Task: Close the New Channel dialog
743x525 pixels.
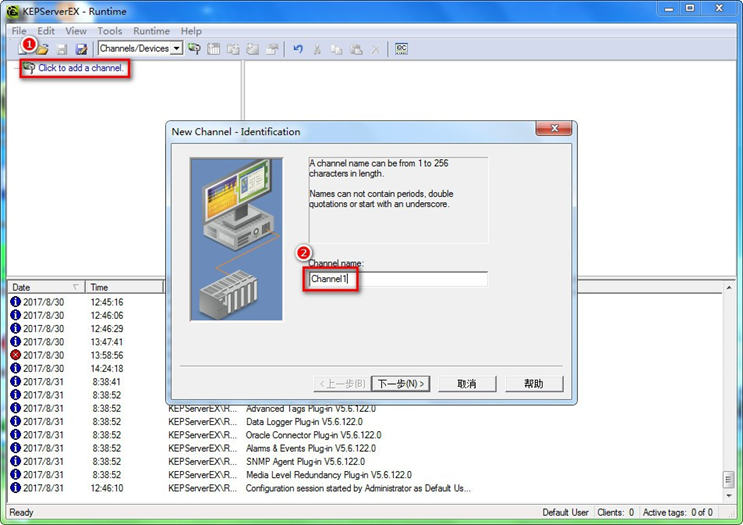Action: 554,128
